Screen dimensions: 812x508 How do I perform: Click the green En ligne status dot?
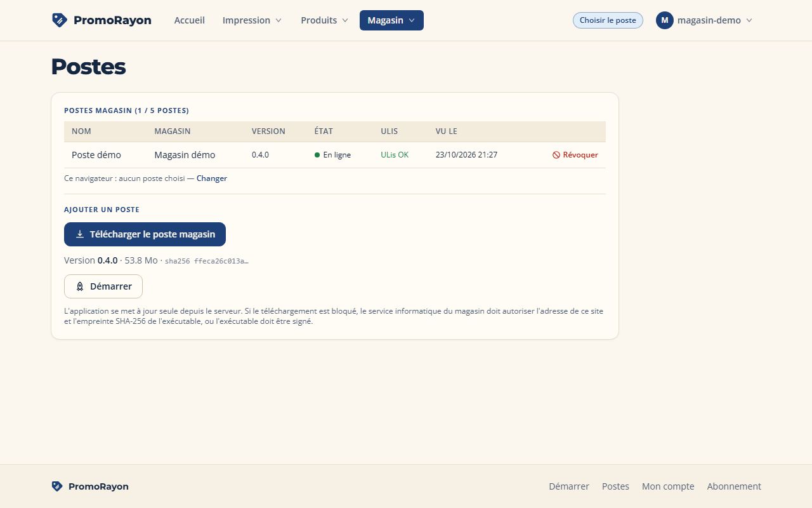(x=317, y=155)
